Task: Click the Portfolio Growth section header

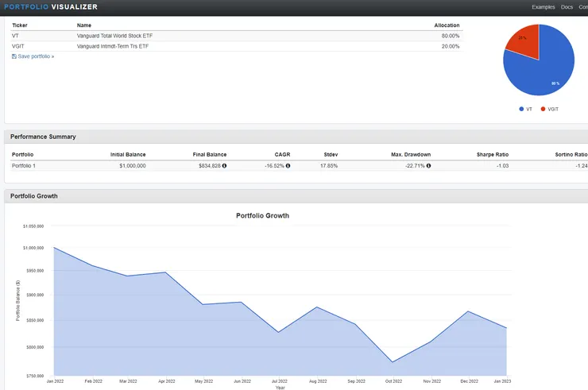Action: click(33, 196)
